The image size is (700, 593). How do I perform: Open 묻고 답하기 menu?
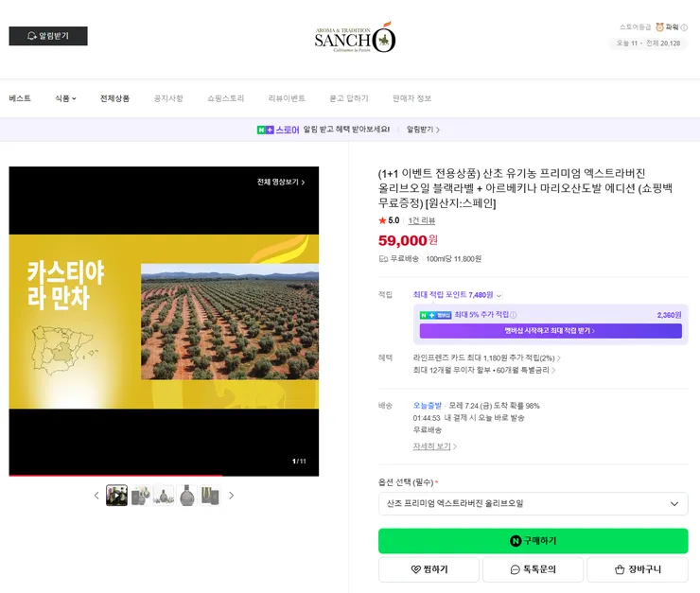click(349, 98)
